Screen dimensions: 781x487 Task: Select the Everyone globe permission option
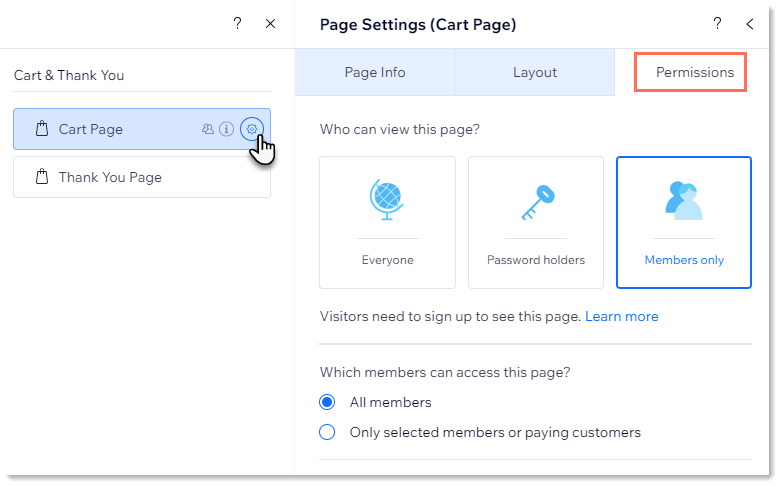pyautogui.click(x=388, y=223)
